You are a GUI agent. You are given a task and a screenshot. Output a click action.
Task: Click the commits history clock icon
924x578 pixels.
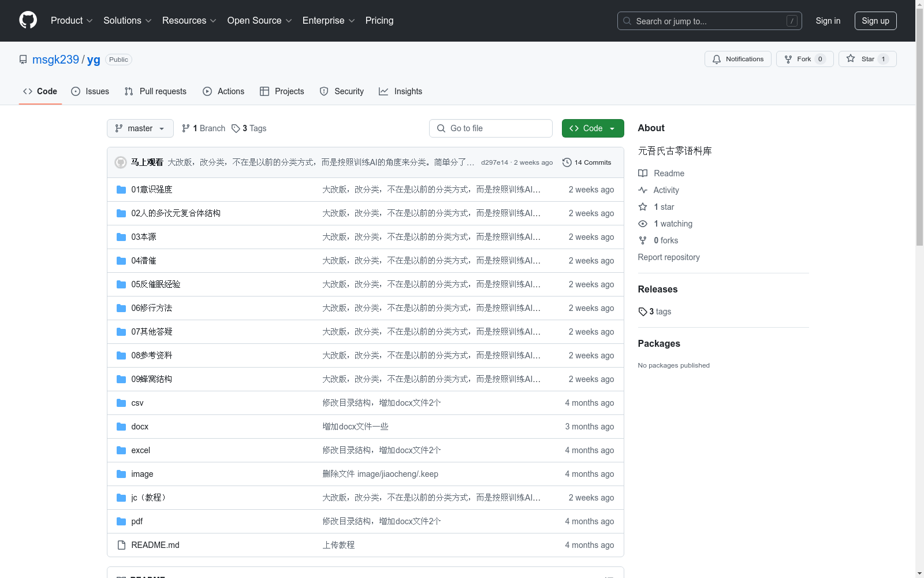click(x=567, y=162)
